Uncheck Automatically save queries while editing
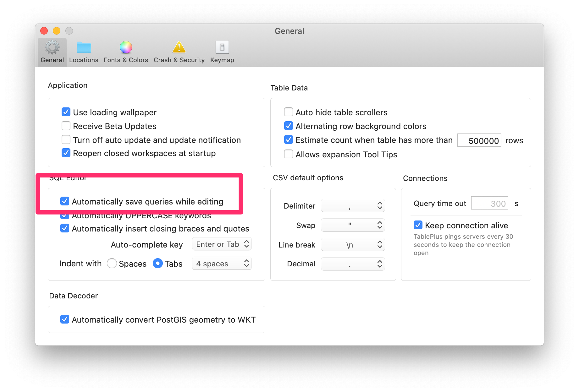 [65, 201]
